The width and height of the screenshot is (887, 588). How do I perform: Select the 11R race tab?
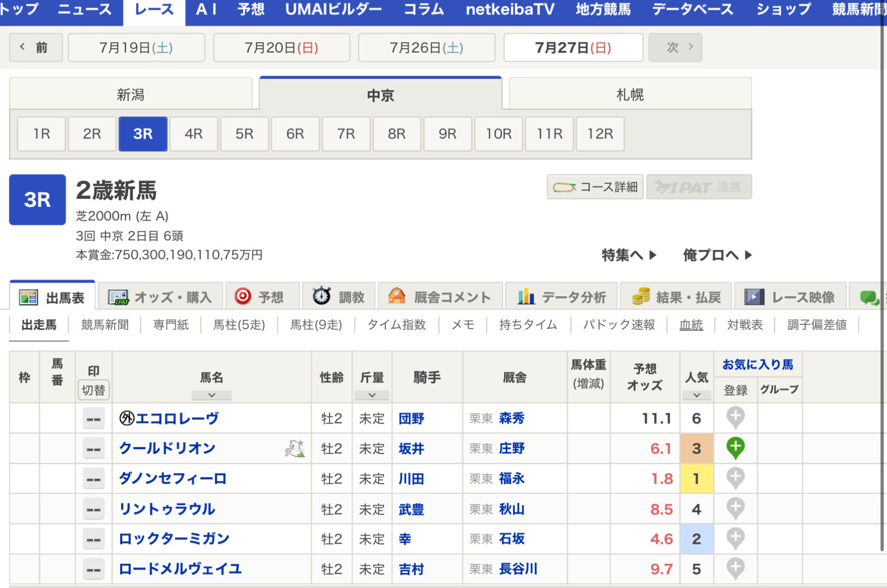[549, 134]
